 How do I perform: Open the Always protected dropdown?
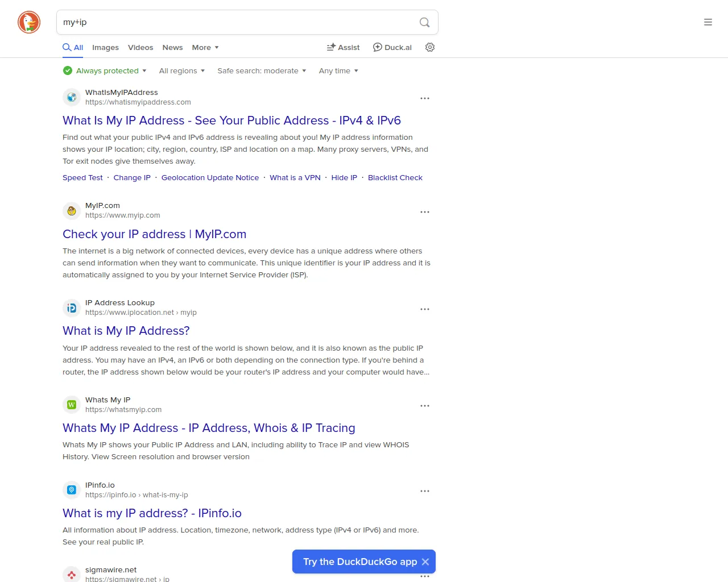[x=105, y=70]
